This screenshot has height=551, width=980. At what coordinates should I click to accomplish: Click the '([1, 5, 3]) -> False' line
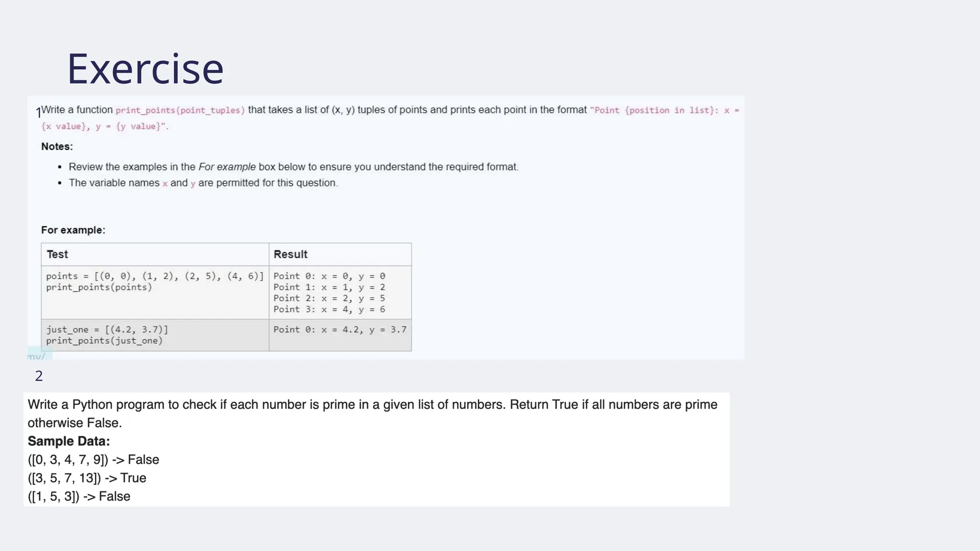79,496
